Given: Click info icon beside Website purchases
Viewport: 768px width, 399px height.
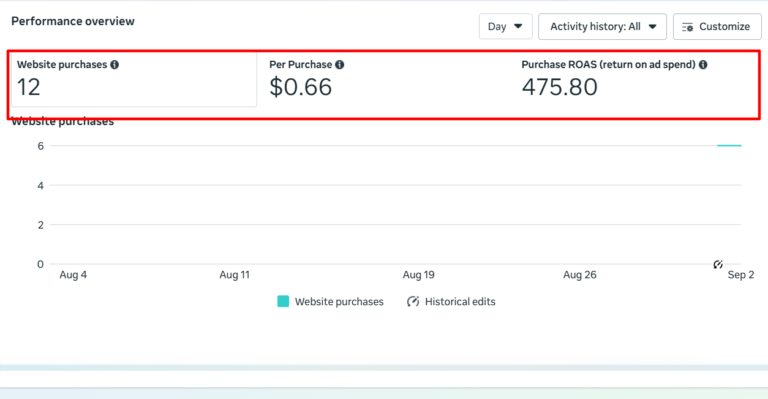Looking at the screenshot, I should 115,65.
